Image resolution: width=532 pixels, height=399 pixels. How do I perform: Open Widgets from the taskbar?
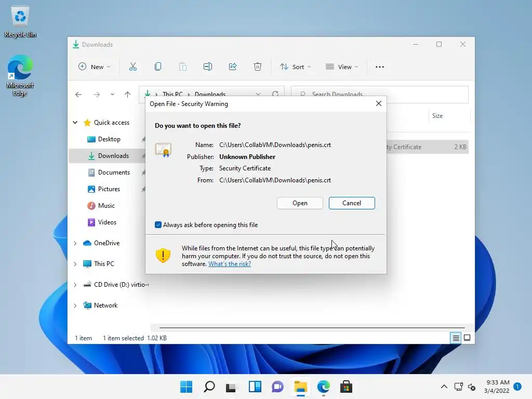255,387
